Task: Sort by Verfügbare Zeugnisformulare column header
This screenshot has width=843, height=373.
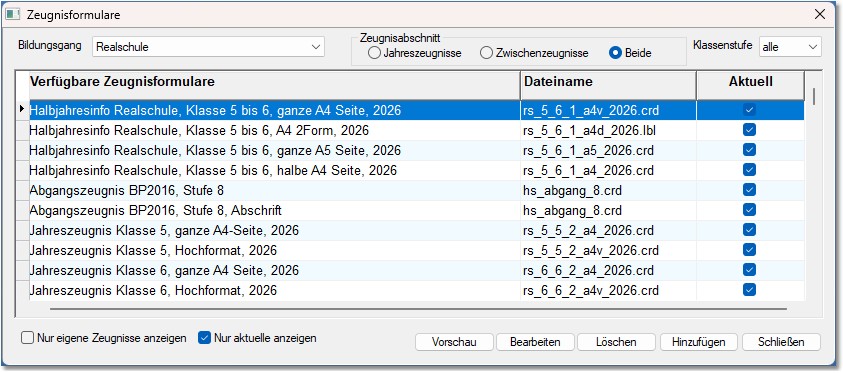Action: [x=275, y=84]
